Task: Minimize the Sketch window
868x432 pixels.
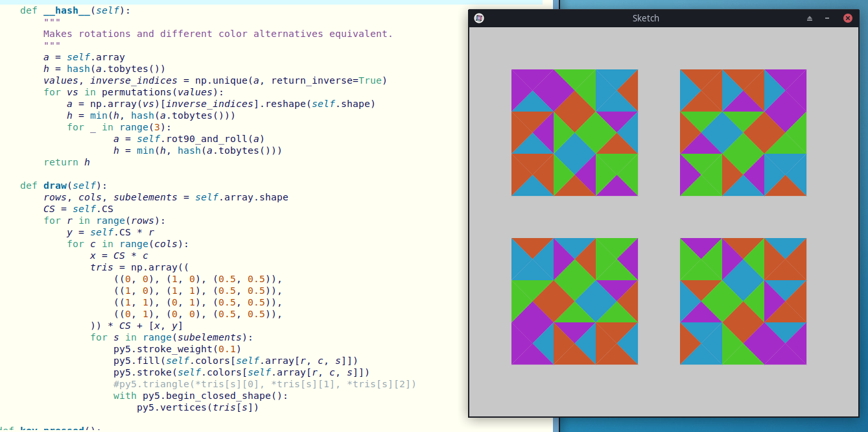Action: point(827,18)
